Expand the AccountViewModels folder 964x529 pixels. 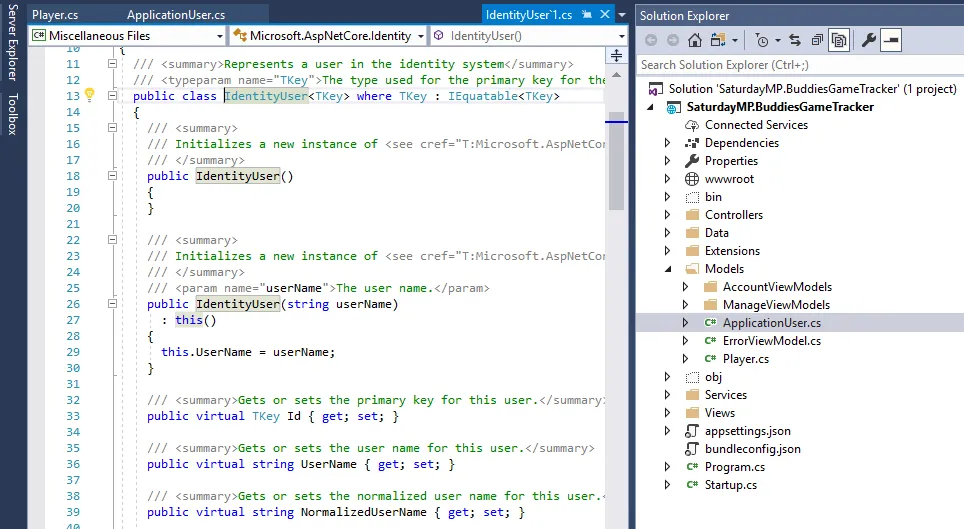pyautogui.click(x=685, y=287)
